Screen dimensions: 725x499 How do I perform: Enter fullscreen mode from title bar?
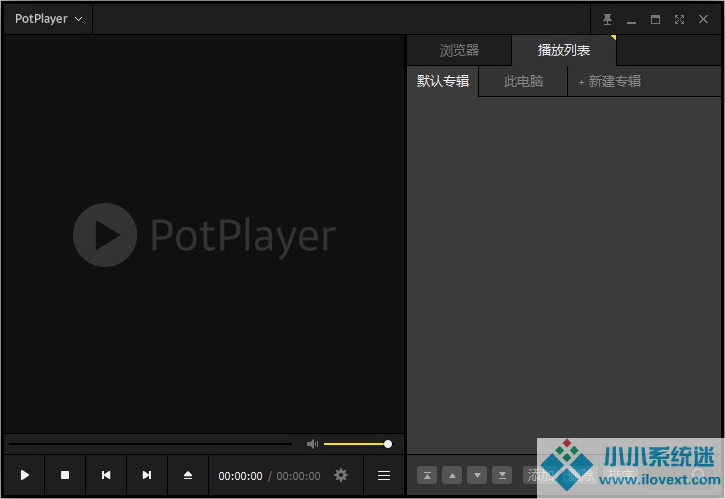pyautogui.click(x=679, y=19)
